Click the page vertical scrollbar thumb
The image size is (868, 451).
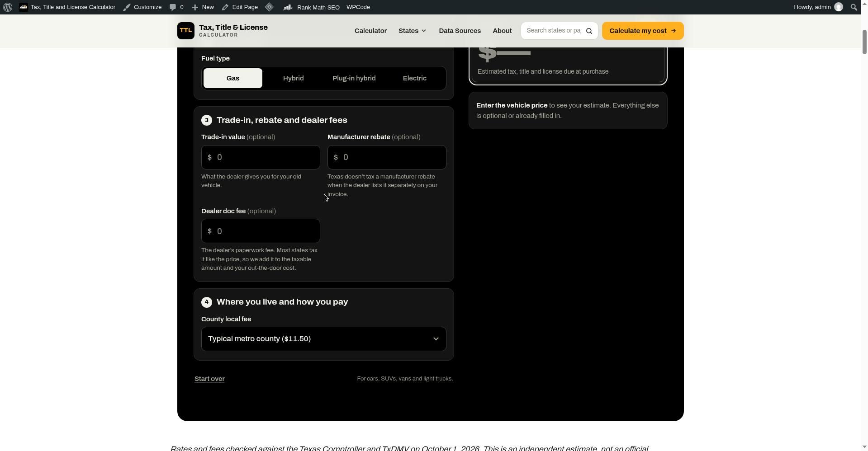864,42
